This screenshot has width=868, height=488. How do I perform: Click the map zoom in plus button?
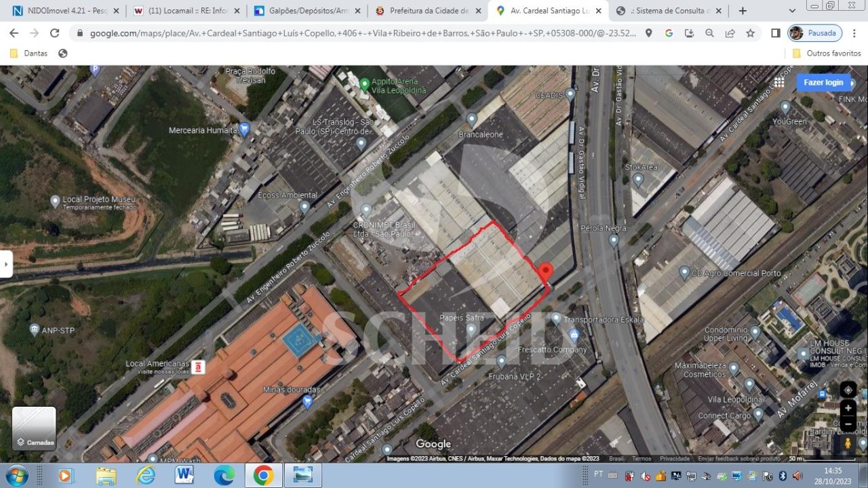pos(848,408)
